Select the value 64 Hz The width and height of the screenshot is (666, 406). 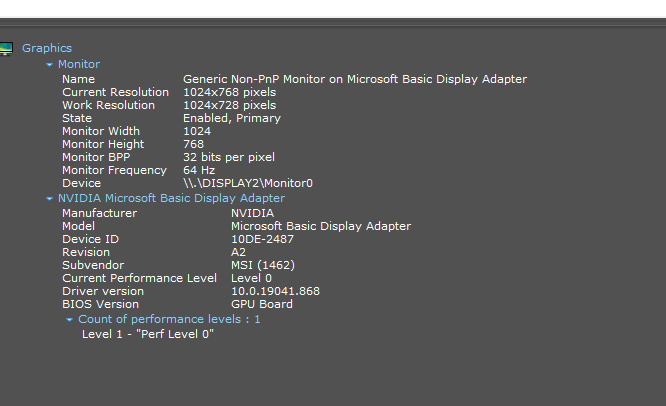pos(199,170)
